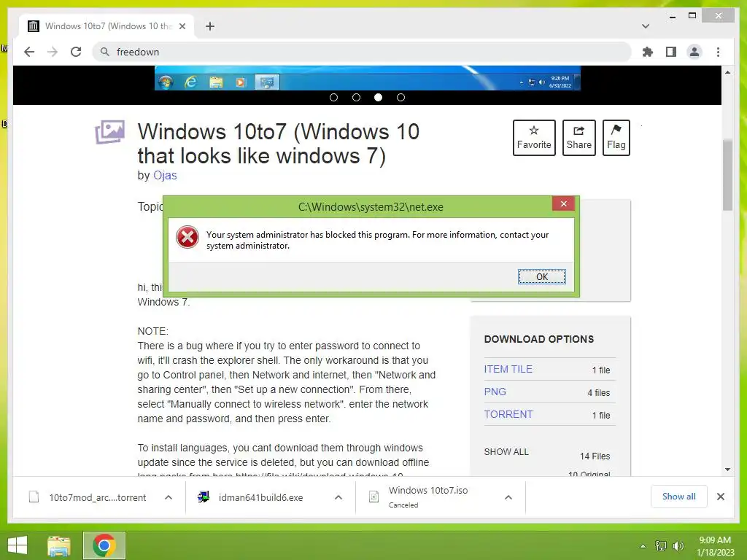The height and width of the screenshot is (560, 747).
Task: Close the Windows 10to7 browser tab
Action: tap(182, 26)
